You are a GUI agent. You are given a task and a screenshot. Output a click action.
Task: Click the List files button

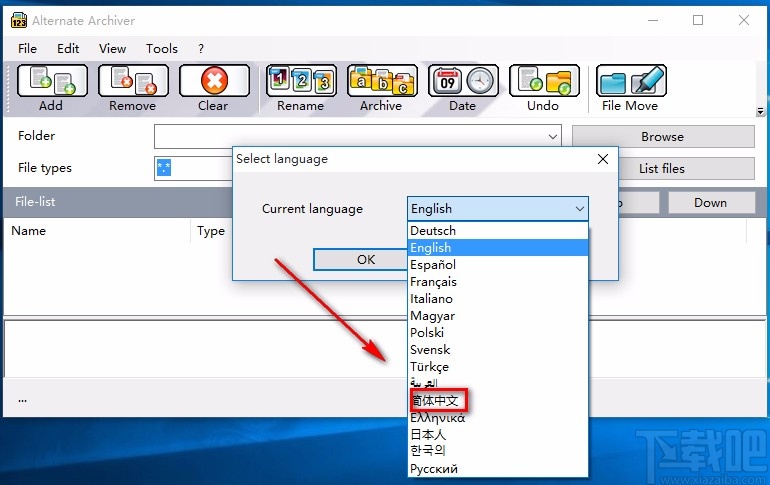click(x=686, y=168)
